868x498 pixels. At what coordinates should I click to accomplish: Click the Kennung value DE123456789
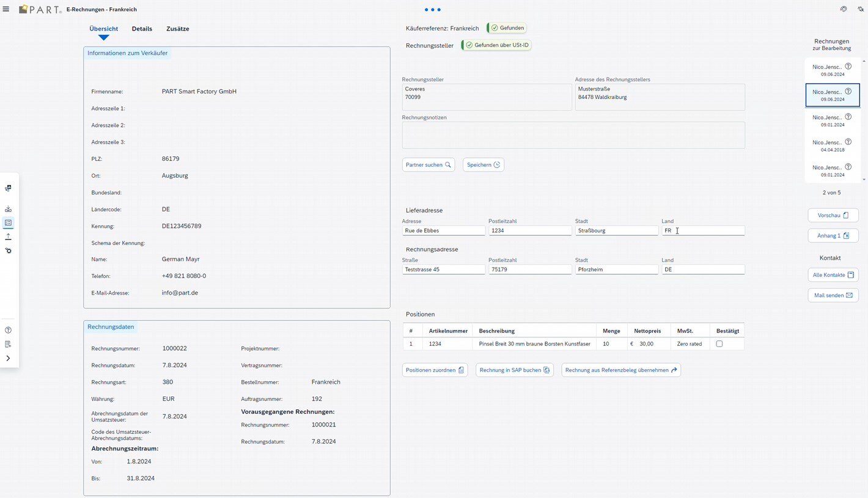click(182, 226)
